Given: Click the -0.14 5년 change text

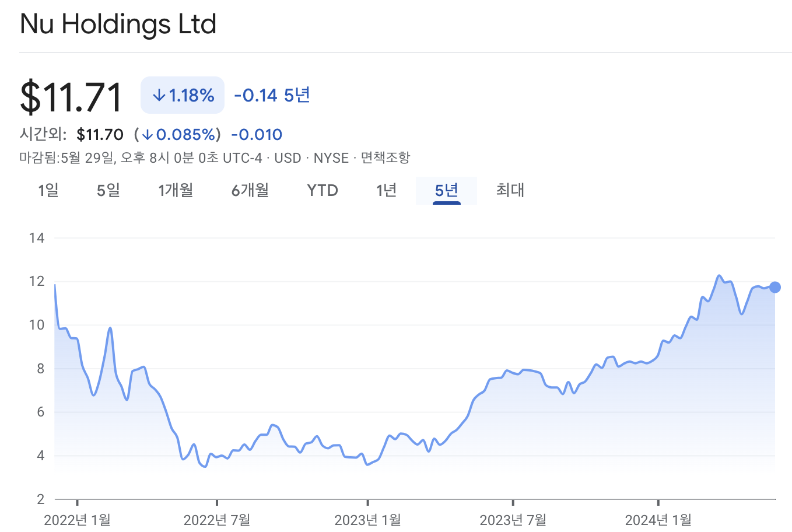Looking at the screenshot, I should click(272, 95).
